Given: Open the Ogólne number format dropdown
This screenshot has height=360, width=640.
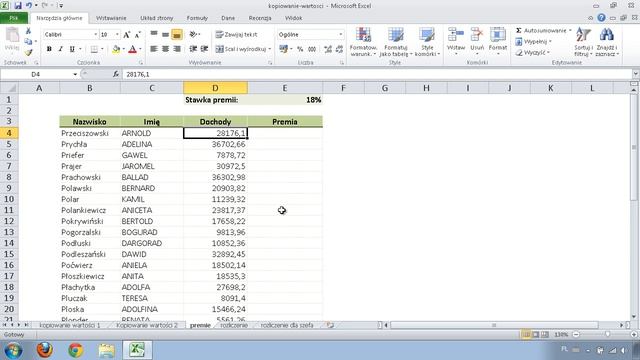Looking at the screenshot, I should [340, 35].
